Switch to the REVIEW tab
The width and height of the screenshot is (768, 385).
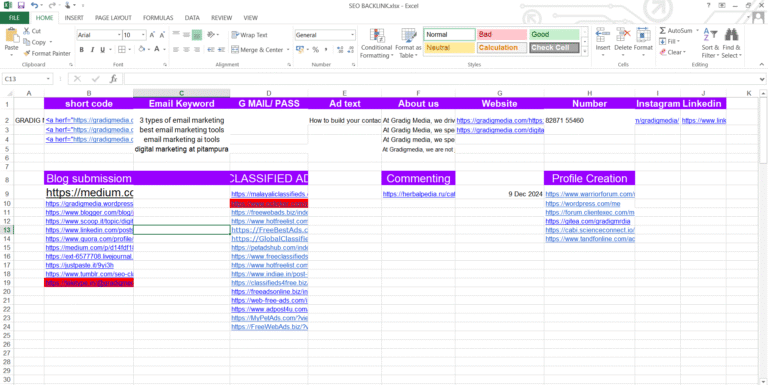click(221, 18)
